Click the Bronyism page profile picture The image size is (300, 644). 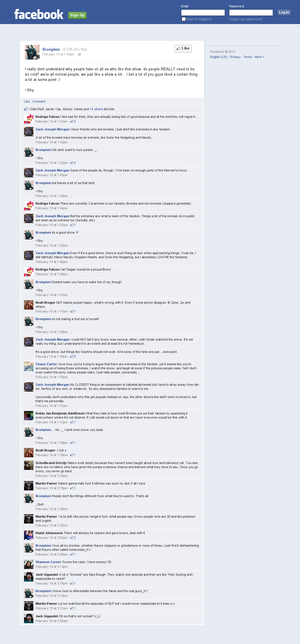[x=32, y=52]
